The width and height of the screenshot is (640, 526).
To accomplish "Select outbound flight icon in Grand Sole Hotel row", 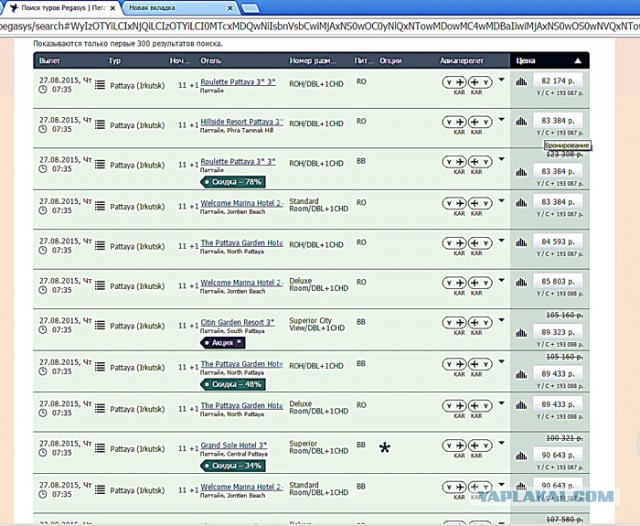I will coord(454,445).
